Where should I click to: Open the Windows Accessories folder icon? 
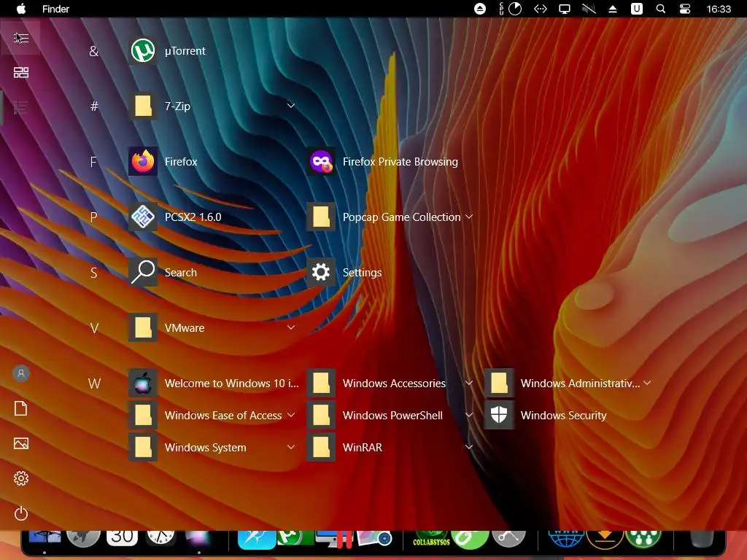click(321, 383)
